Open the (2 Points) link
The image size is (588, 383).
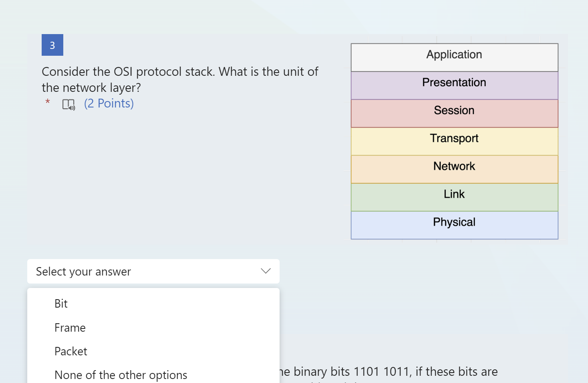[109, 103]
